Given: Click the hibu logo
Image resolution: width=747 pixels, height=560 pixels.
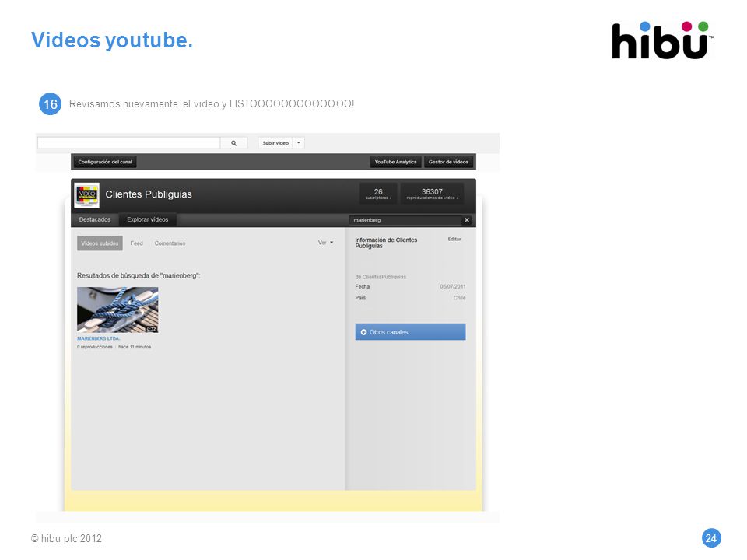Looking at the screenshot, I should [x=662, y=40].
